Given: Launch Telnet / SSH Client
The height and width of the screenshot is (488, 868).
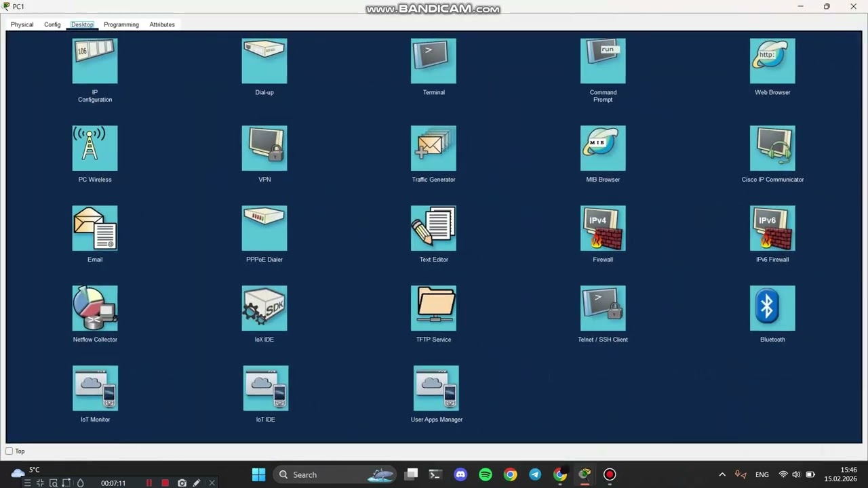Looking at the screenshot, I should pos(603,308).
